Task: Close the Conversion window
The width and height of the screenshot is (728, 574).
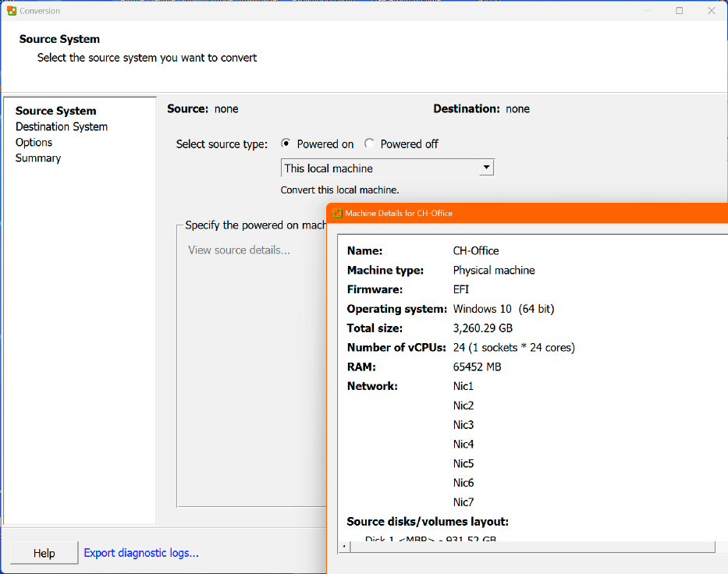Action: click(x=712, y=10)
